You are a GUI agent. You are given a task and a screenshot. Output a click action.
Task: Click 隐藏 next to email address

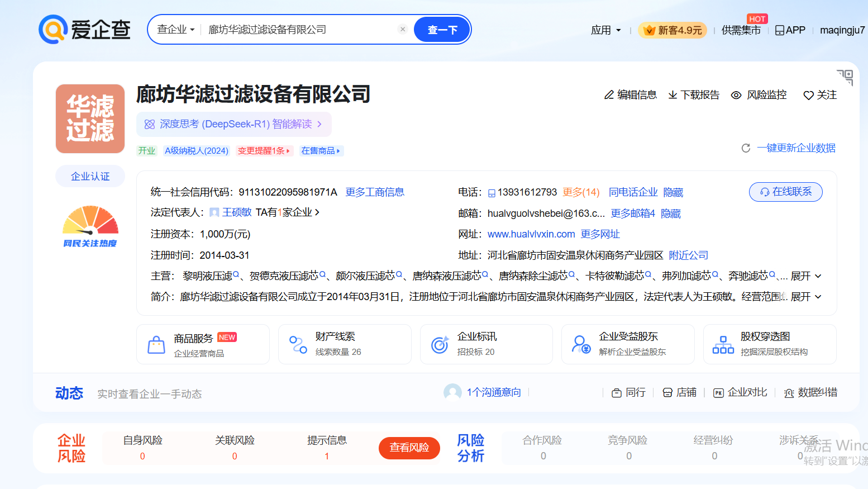click(671, 213)
